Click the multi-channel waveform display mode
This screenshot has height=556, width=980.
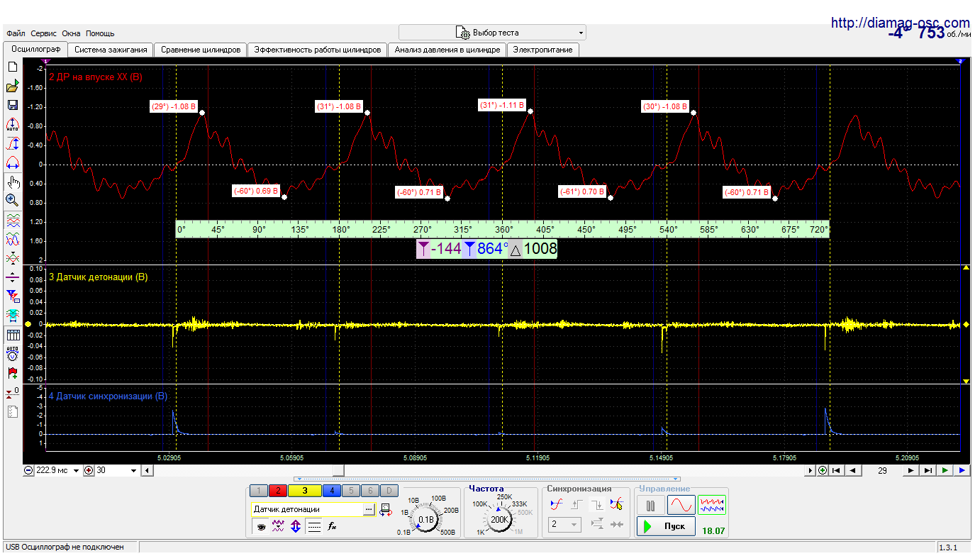tap(712, 505)
